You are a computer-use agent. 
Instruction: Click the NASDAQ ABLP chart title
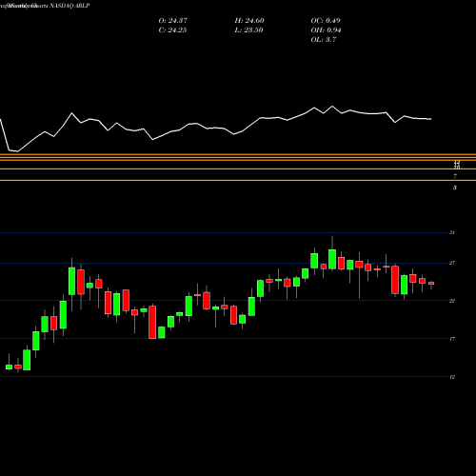tap(69, 6)
